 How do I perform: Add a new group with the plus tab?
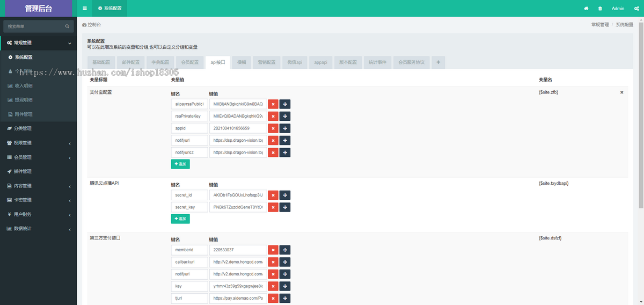click(438, 62)
